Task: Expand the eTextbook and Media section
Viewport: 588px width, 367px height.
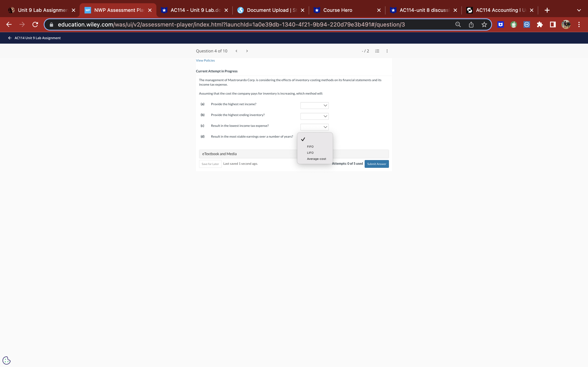Action: tap(219, 154)
